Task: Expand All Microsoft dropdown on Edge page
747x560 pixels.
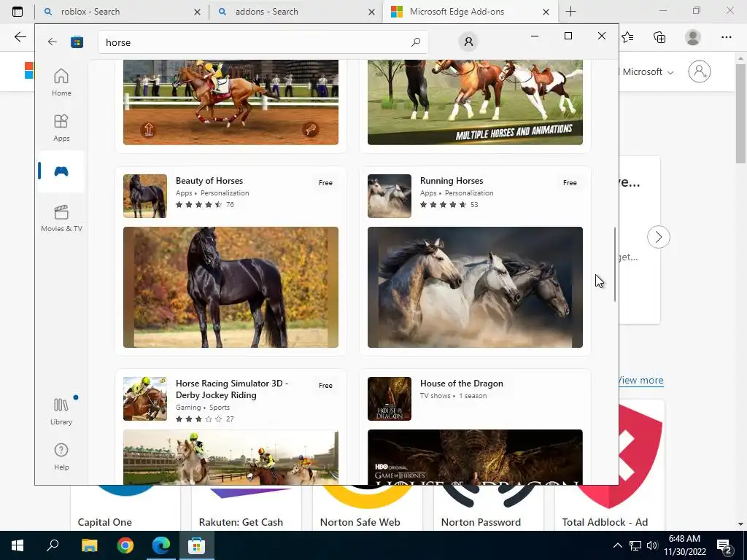Action: [x=646, y=72]
